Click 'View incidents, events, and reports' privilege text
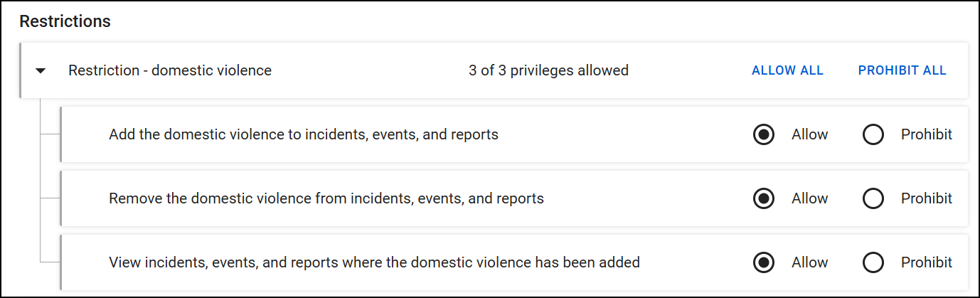 374,262
